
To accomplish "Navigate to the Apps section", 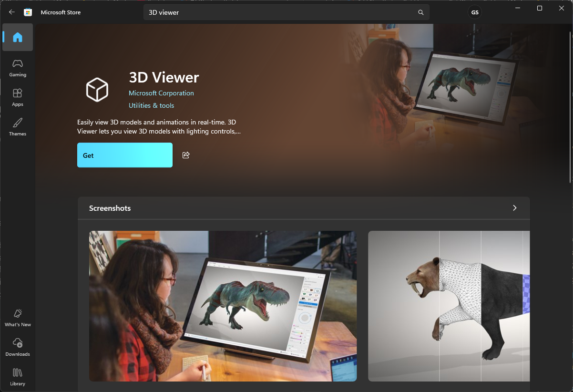I will click(18, 97).
